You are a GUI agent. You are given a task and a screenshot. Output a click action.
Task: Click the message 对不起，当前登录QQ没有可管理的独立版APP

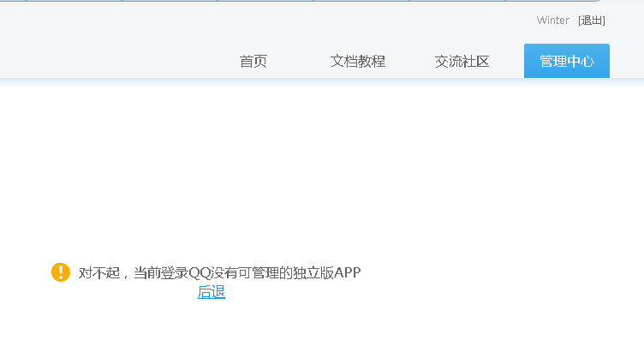(220, 272)
